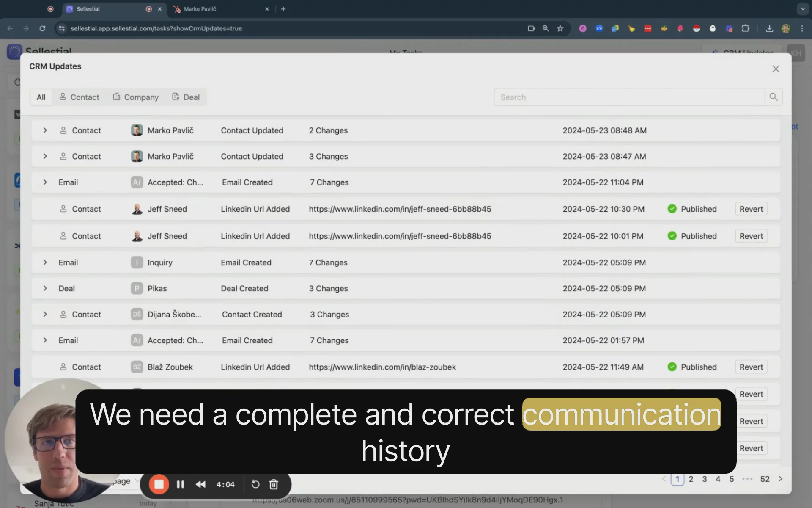
Task: Delete the recording with the trash icon
Action: (x=274, y=484)
